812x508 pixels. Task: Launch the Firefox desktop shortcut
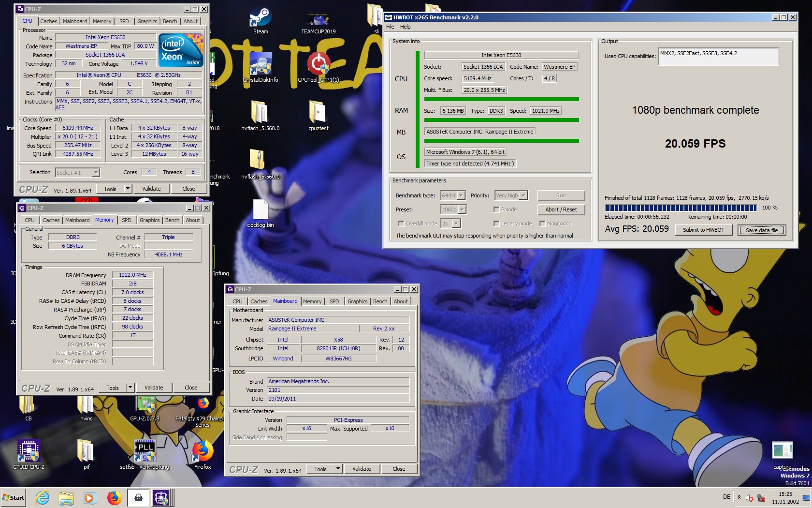tap(203, 455)
